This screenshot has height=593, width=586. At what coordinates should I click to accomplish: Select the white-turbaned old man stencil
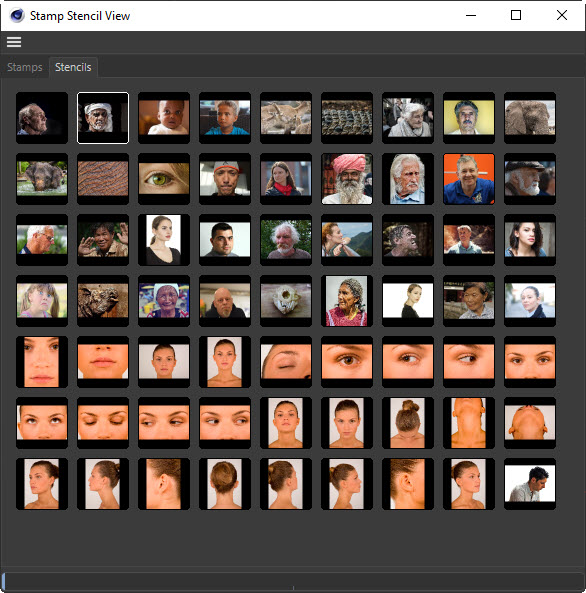(103, 118)
